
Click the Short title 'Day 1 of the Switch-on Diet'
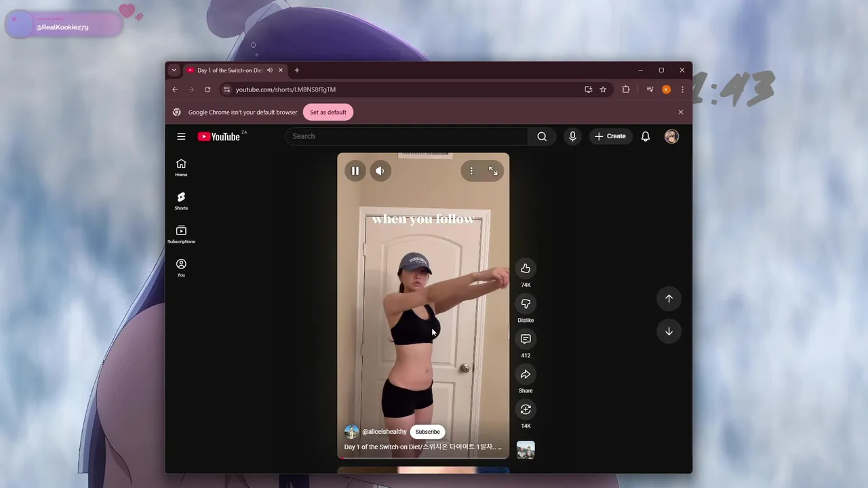[422, 447]
